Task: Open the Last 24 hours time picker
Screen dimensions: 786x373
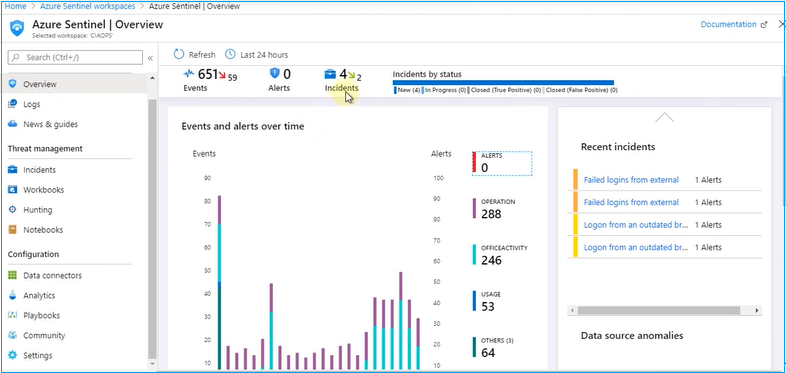Action: (x=257, y=55)
